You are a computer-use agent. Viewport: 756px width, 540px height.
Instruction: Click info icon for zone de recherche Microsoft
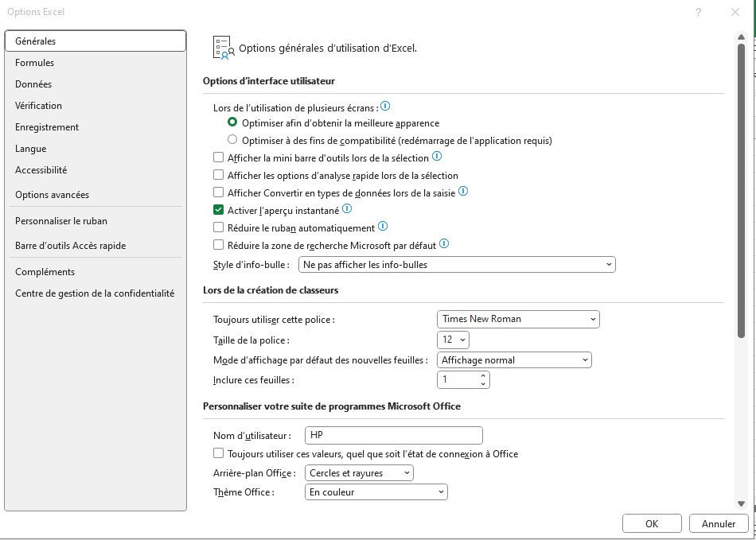444,244
